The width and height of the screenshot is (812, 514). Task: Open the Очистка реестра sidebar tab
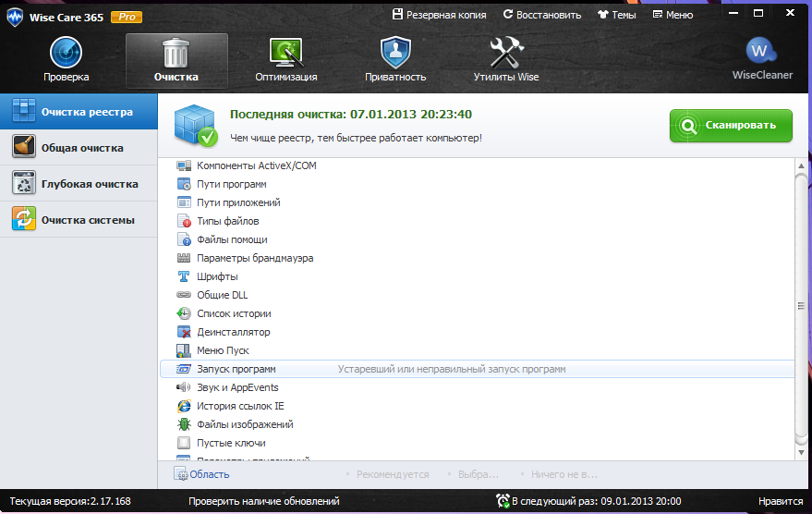click(79, 112)
